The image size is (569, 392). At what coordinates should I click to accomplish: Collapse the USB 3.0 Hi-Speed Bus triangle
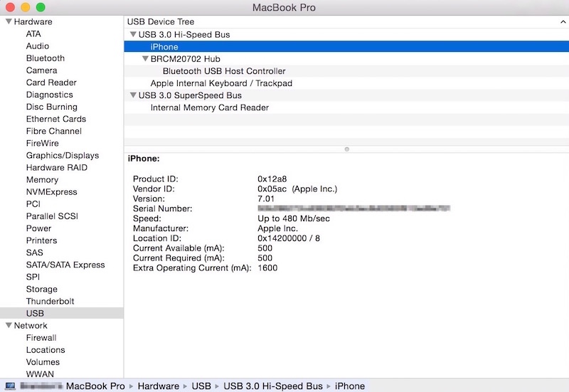click(x=133, y=34)
